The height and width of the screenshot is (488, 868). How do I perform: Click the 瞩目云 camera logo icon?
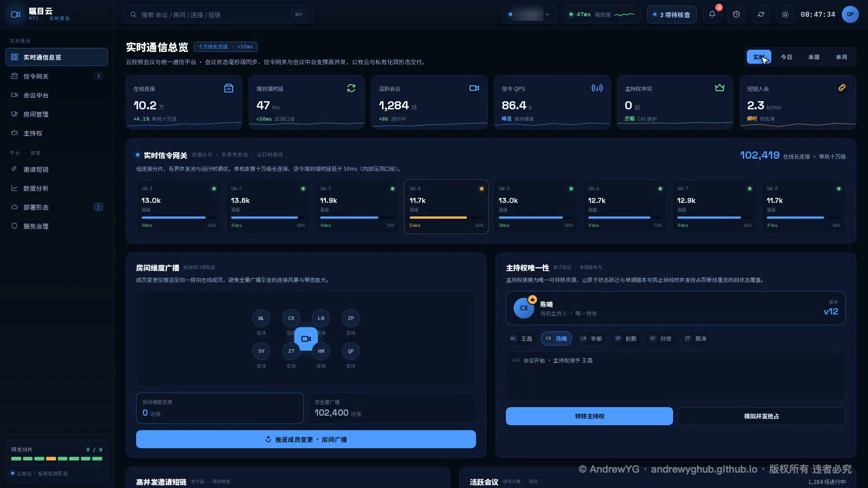pos(15,14)
